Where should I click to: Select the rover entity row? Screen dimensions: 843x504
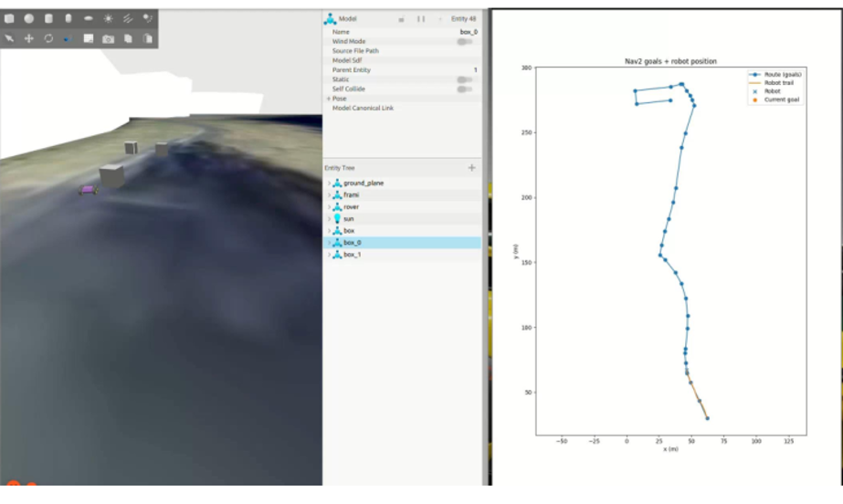click(402, 207)
